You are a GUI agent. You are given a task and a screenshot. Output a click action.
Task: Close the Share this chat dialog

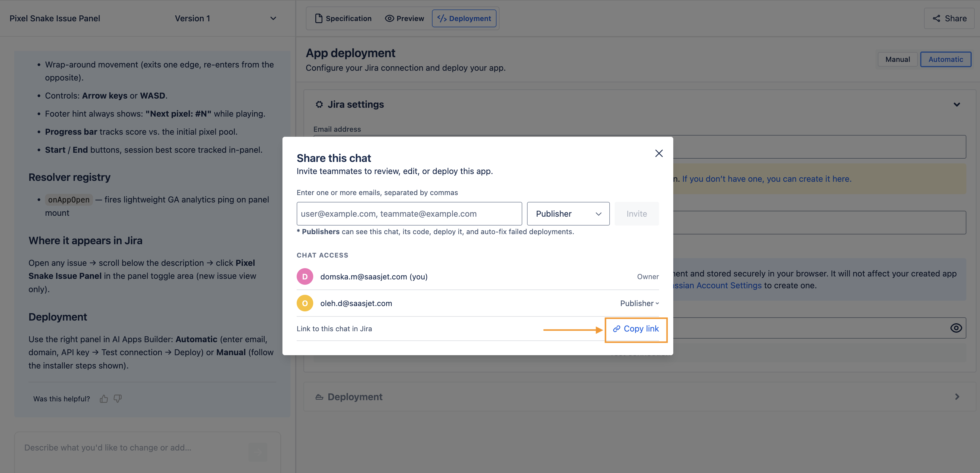tap(659, 153)
